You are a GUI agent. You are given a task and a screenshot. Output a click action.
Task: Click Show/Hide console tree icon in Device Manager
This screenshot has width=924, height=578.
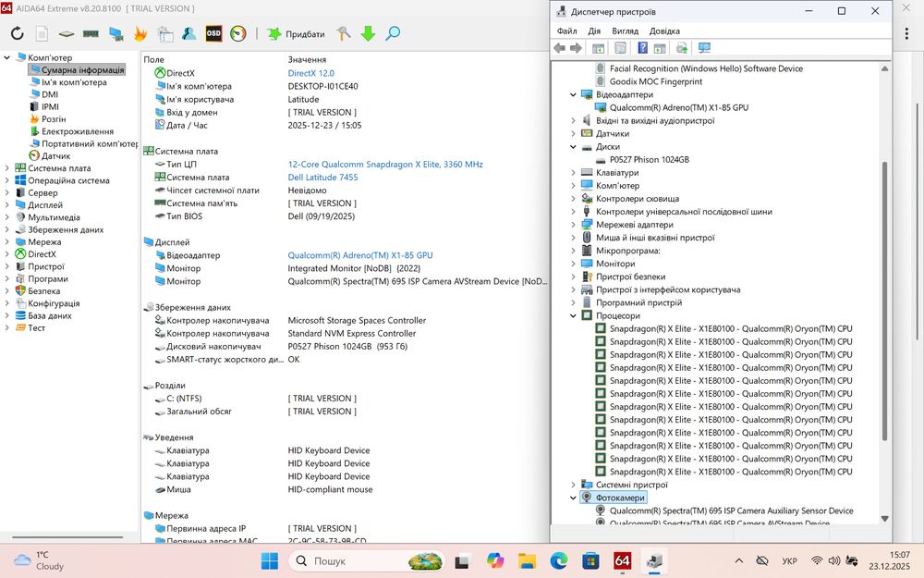(x=598, y=48)
